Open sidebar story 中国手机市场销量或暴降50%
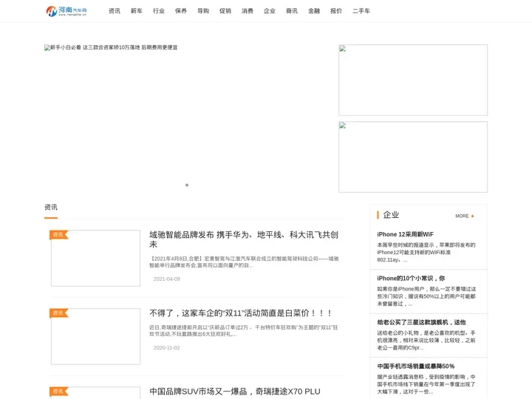The height and width of the screenshot is (399, 532). coord(415,366)
